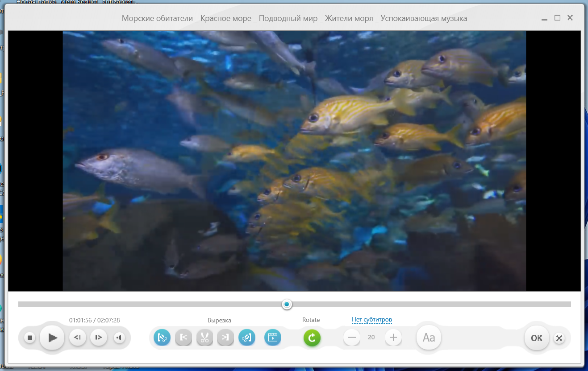Viewport: 588px width, 371px height.
Task: Click the fish video preview area
Action: (x=294, y=161)
